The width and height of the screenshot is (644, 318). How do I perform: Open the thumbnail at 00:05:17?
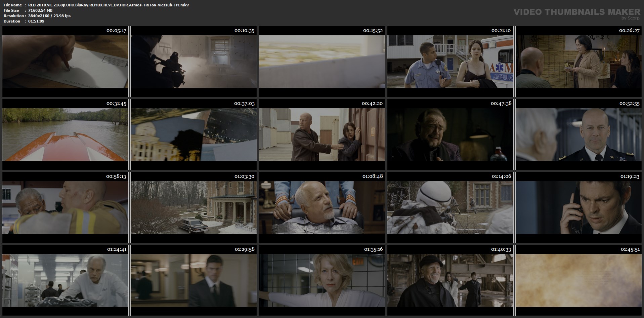tap(65, 62)
